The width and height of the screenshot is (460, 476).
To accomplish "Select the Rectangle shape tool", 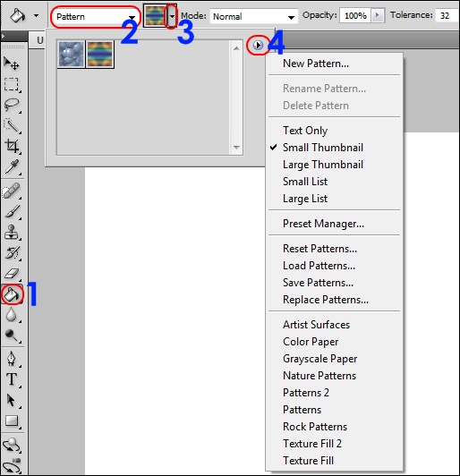I will coord(12,421).
